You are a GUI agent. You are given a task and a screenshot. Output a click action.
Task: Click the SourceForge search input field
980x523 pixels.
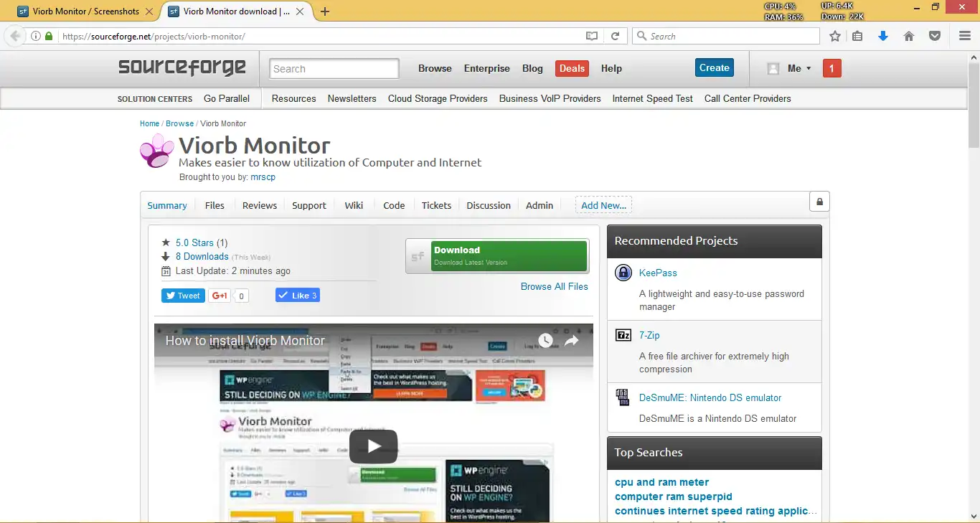point(334,68)
